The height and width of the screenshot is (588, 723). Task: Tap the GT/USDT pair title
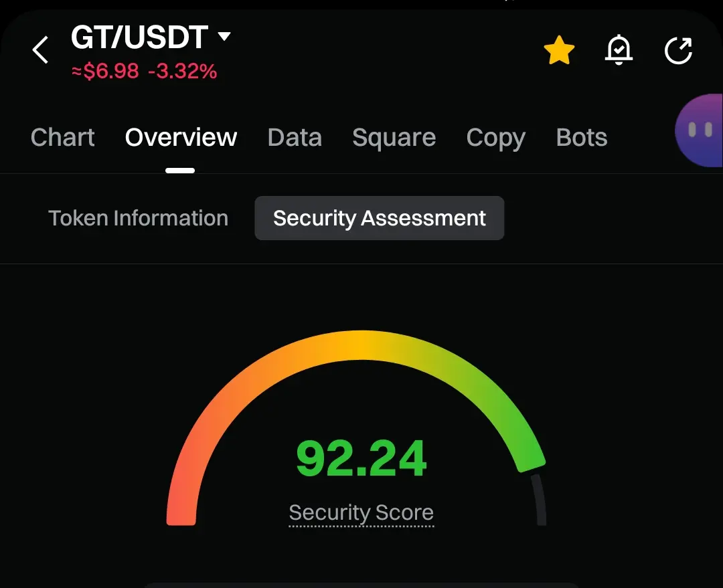(139, 37)
